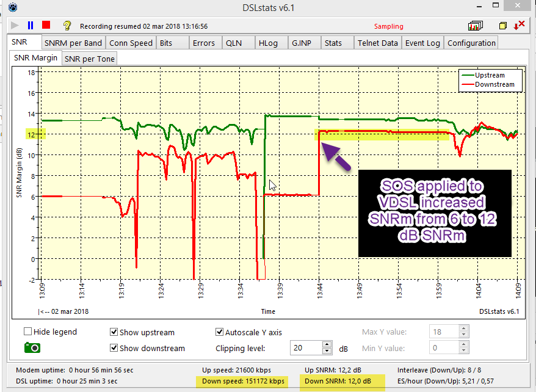This screenshot has height=392, width=536.
Task: Click the Recording resumed timestamp text
Action: (x=143, y=26)
